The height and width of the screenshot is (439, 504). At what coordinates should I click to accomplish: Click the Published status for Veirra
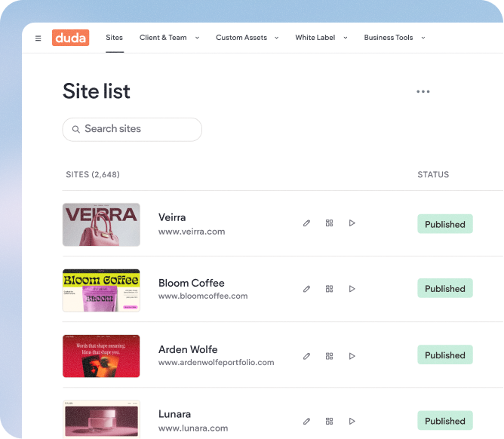444,224
